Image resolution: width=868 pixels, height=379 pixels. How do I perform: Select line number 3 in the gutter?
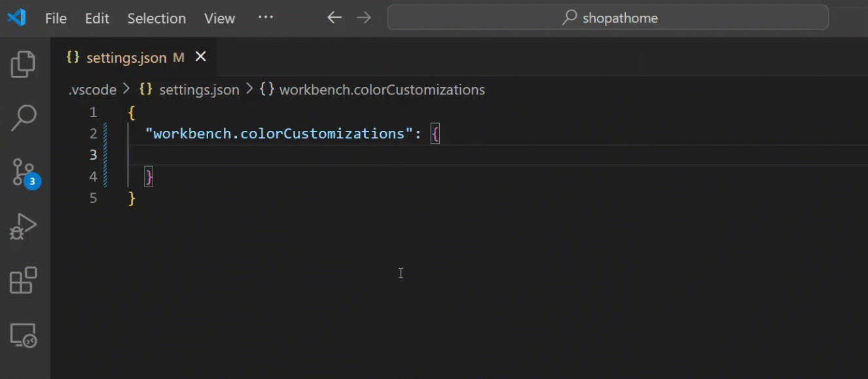point(93,154)
